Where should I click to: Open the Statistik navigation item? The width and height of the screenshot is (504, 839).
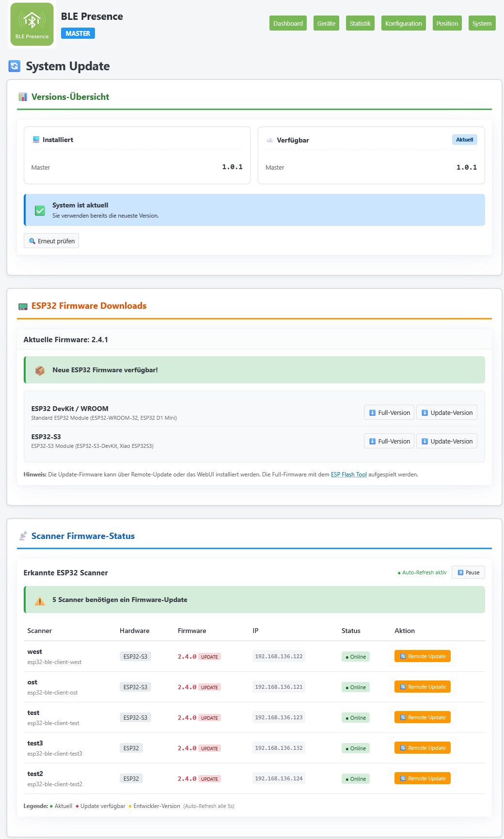[360, 23]
